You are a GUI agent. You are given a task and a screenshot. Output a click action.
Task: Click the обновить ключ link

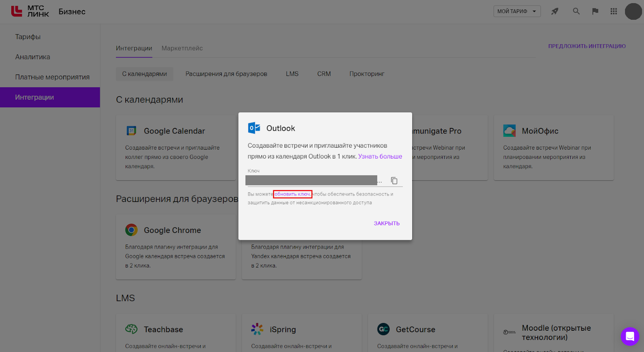point(293,194)
